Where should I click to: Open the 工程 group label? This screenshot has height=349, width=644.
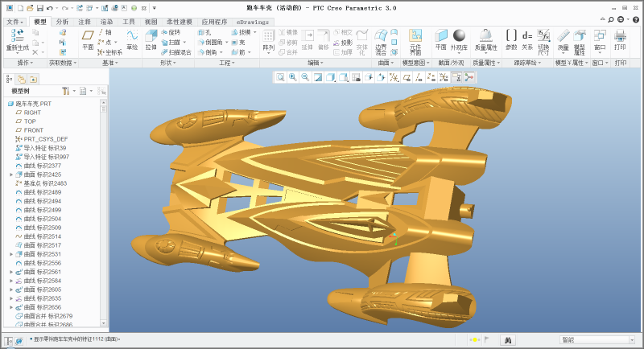coord(227,63)
